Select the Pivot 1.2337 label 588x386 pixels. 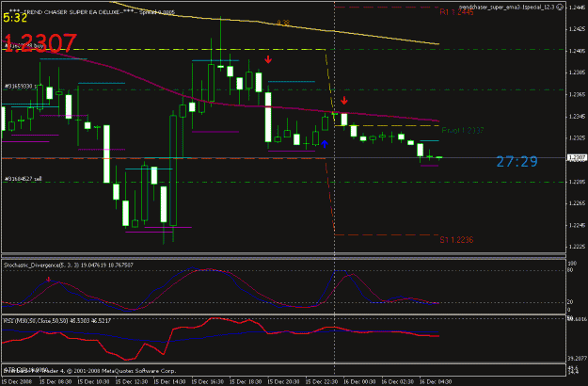(462, 130)
